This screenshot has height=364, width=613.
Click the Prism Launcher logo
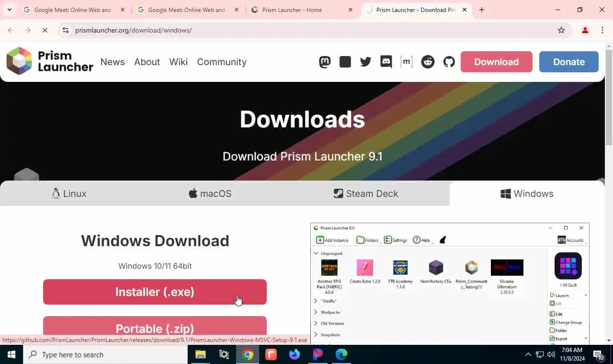click(50, 61)
